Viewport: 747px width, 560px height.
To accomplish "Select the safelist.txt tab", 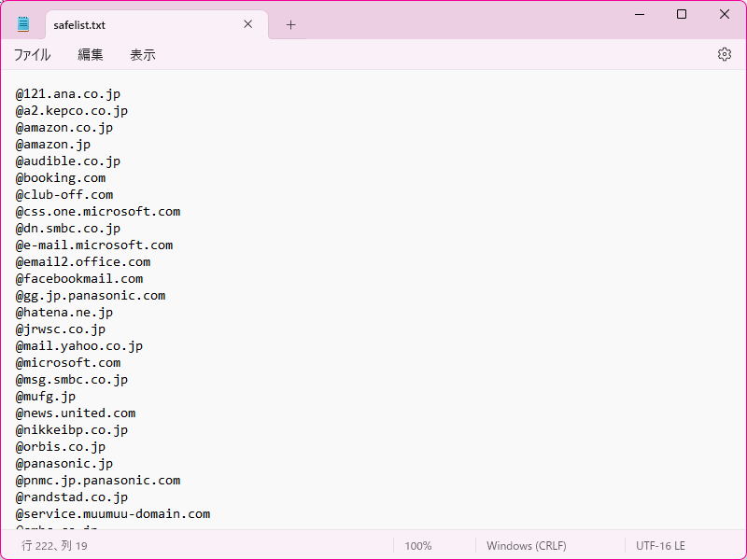I will click(157, 25).
